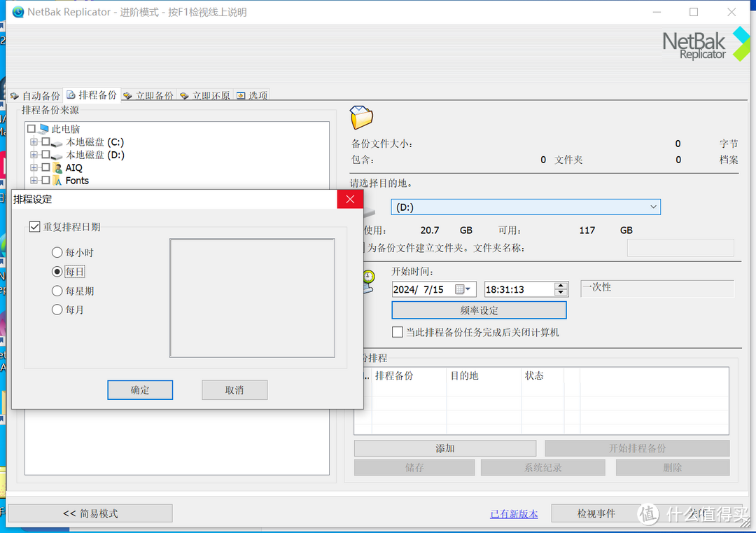Open the 已有新版本 update link
756x533 pixels.
click(514, 513)
